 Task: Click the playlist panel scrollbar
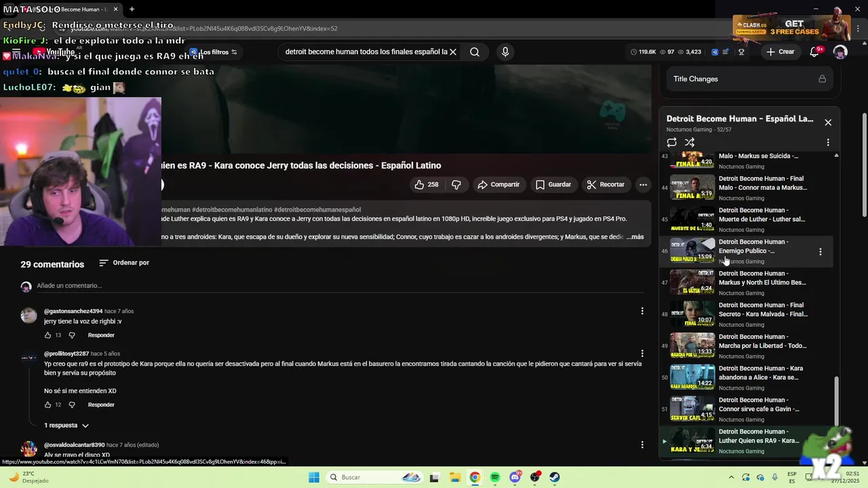[836, 400]
